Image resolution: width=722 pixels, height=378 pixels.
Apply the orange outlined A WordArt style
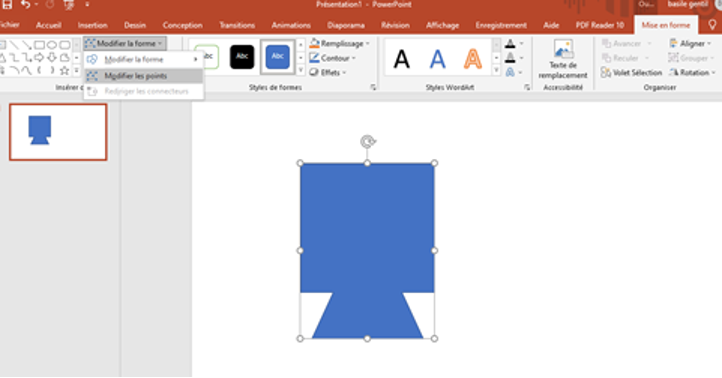(472, 58)
